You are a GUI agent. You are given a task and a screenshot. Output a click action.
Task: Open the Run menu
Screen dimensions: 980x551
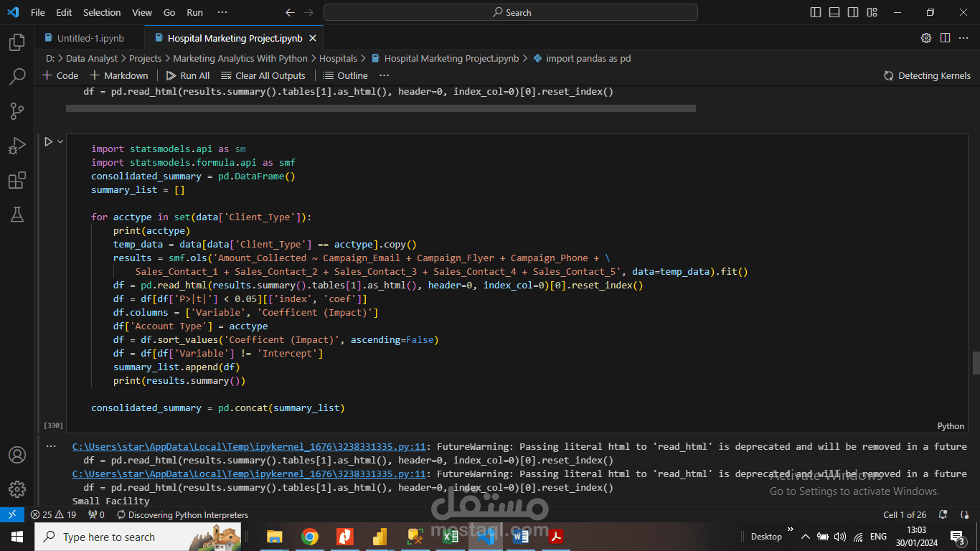[x=194, y=12]
